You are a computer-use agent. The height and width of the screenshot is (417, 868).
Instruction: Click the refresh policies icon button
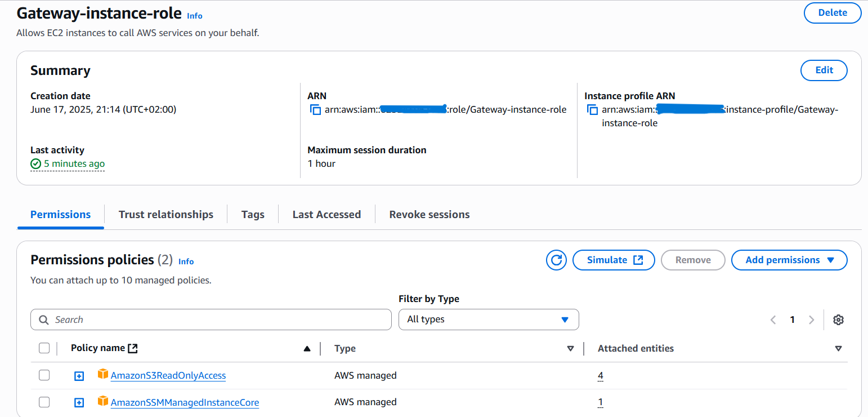pyautogui.click(x=556, y=260)
